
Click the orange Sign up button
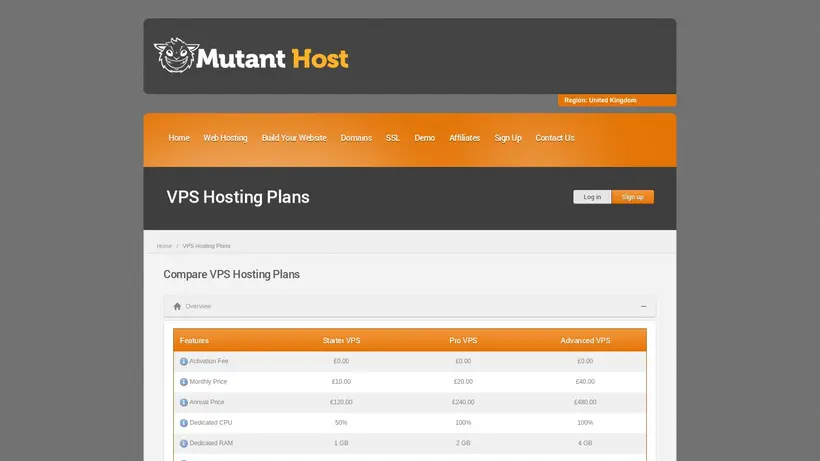click(633, 197)
